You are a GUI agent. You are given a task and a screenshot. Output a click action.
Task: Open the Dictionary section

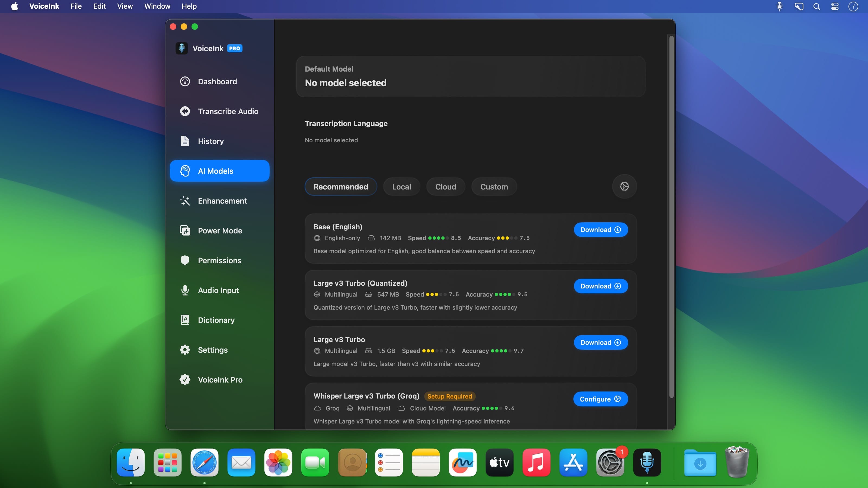coord(216,320)
